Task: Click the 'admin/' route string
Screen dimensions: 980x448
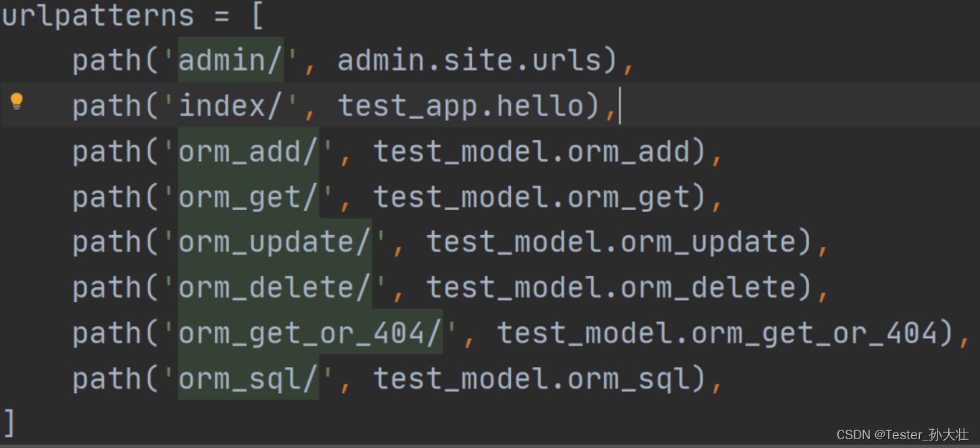Action: point(231,60)
